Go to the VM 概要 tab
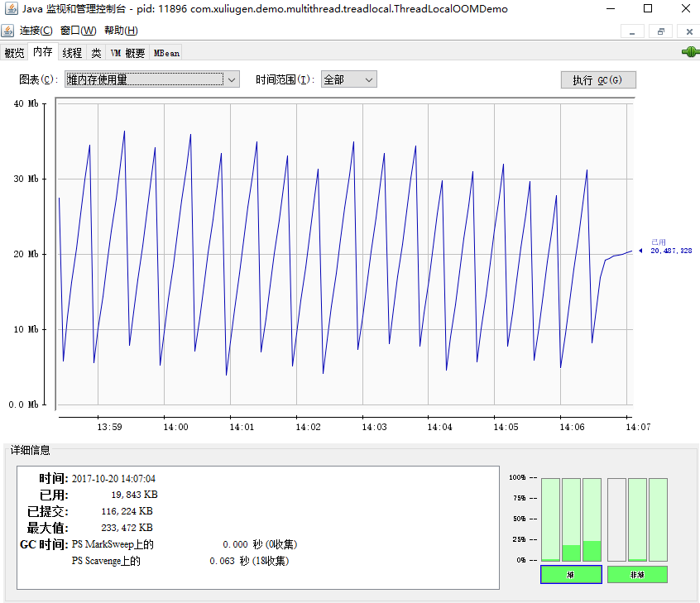 click(127, 52)
